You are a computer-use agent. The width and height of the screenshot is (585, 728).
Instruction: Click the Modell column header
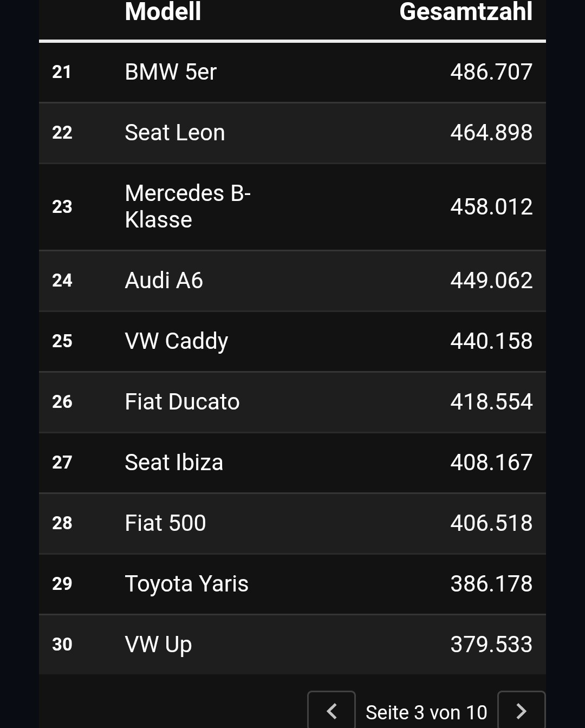click(x=162, y=12)
